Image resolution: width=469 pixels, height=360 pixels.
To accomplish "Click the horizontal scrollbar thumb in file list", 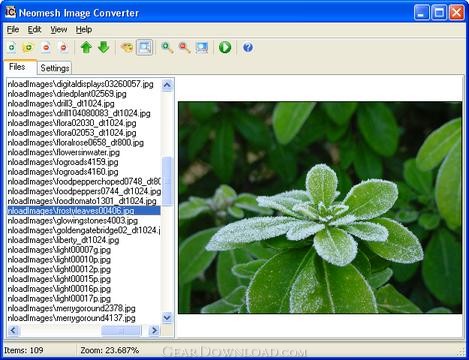I will click(121, 330).
